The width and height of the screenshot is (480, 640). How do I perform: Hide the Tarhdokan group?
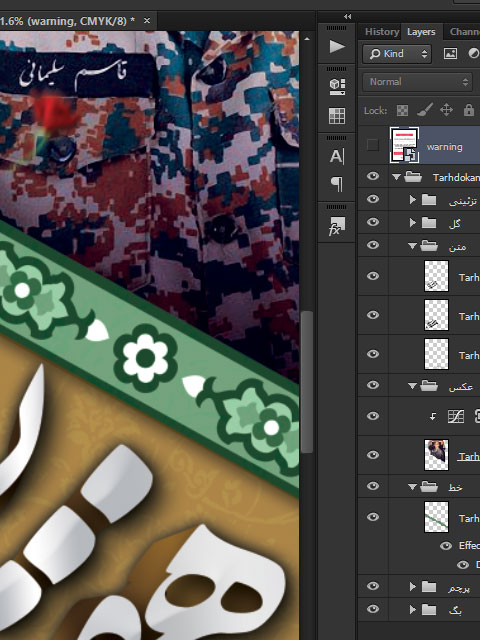pos(373,176)
